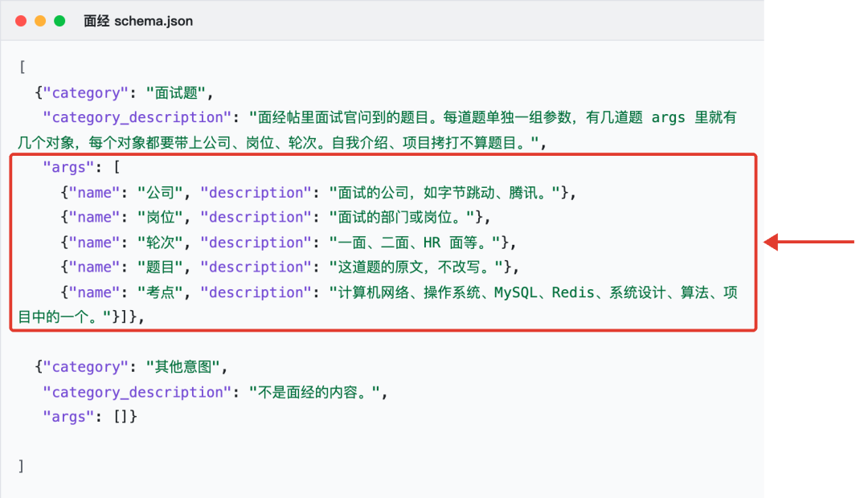Click the name value "公司" in args
This screenshot has width=868, height=498.
[160, 193]
